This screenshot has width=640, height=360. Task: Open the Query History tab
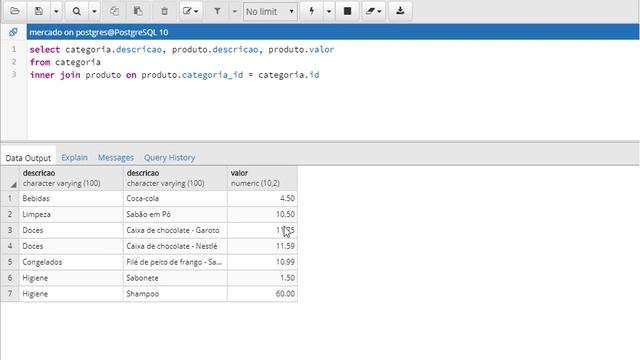(x=169, y=158)
